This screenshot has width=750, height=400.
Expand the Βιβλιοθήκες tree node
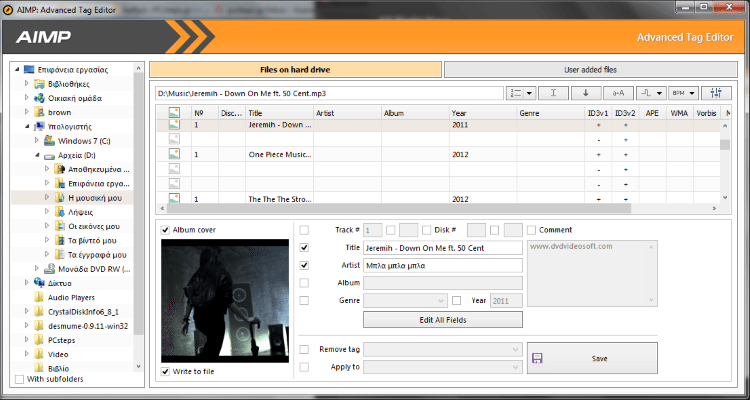click(x=27, y=84)
